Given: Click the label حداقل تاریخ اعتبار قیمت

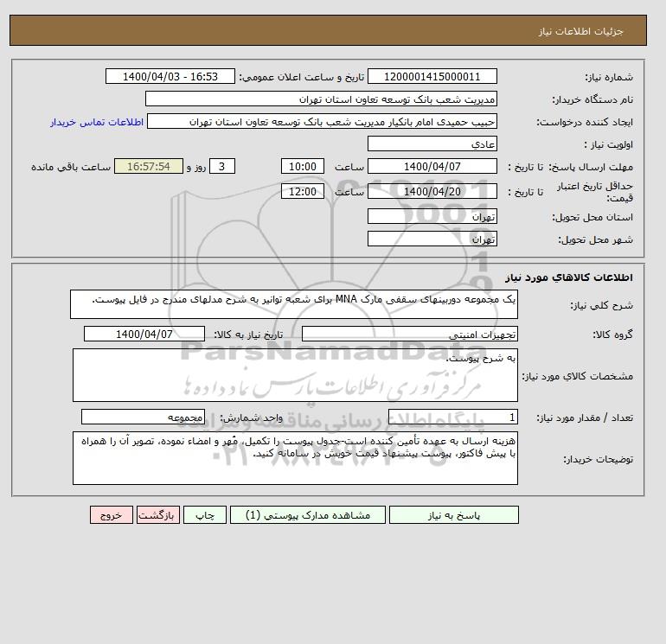Looking at the screenshot, I should (595, 192).
